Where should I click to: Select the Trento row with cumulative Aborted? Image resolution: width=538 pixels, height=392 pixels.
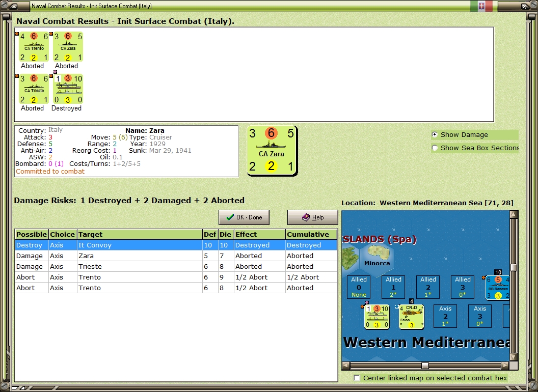[176, 288]
